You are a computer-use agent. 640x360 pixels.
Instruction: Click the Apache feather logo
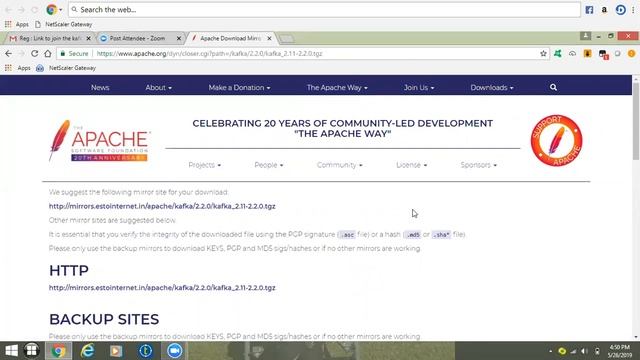click(99, 141)
